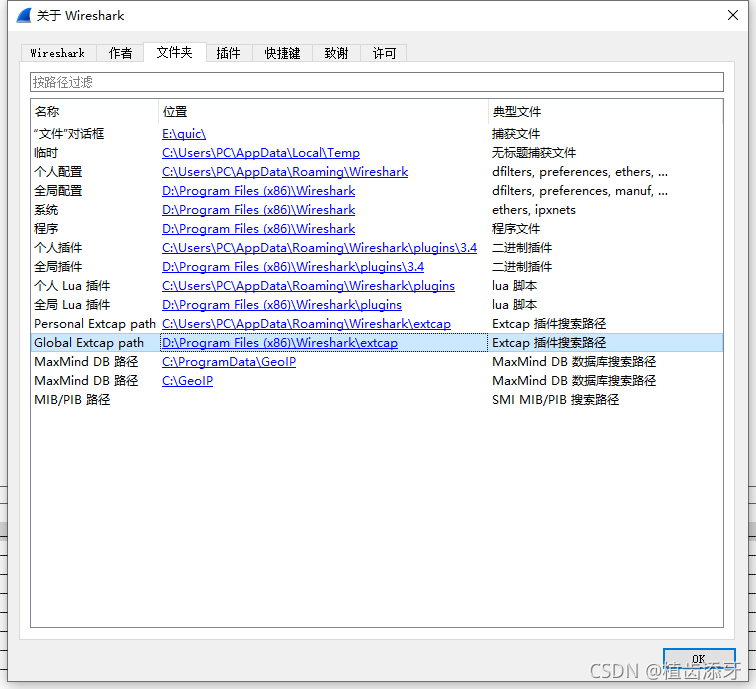Open the C:\GeoIP link
The width and height of the screenshot is (756, 689).
[188, 380]
